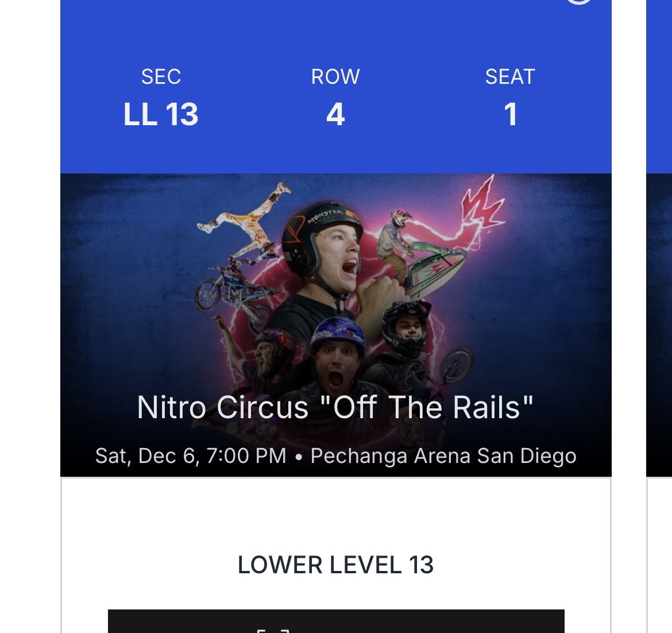Viewport: 672px width, 633px height.
Task: Select the current LL 13 ticket tab
Action: tap(336, 86)
